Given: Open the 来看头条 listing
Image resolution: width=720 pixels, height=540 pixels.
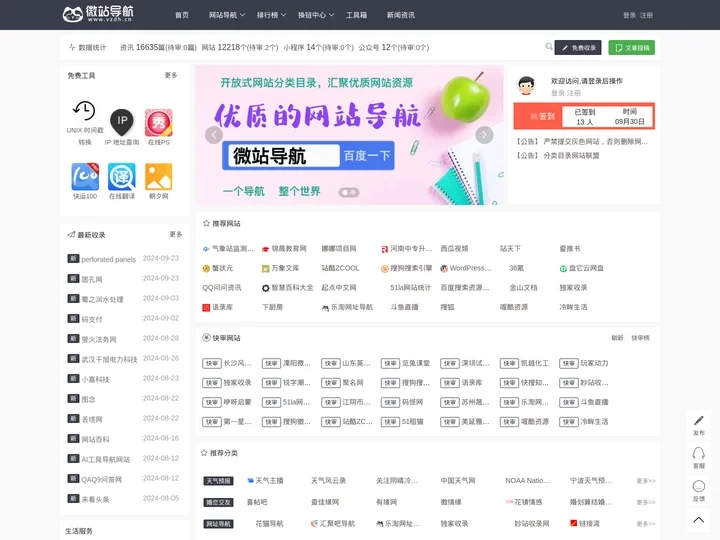Looking at the screenshot, I should [96, 499].
